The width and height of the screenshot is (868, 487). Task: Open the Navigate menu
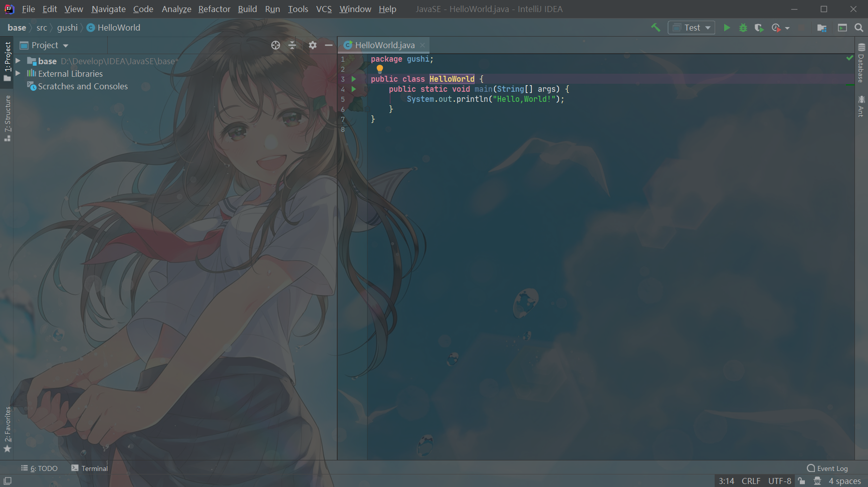coord(109,9)
